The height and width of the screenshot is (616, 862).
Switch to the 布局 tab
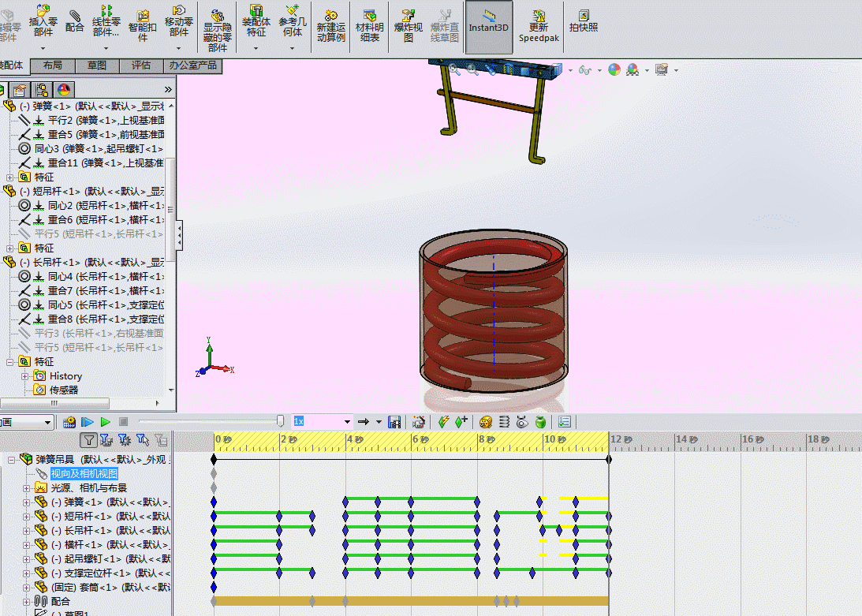(x=53, y=65)
